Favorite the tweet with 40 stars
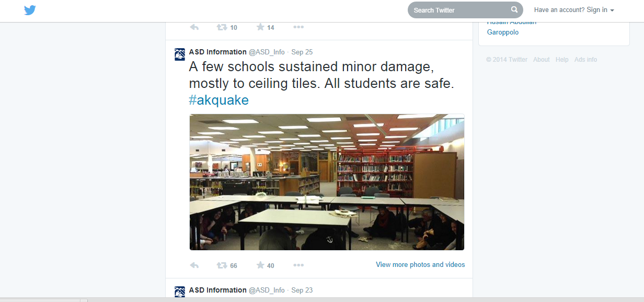644x302 pixels. [x=260, y=265]
